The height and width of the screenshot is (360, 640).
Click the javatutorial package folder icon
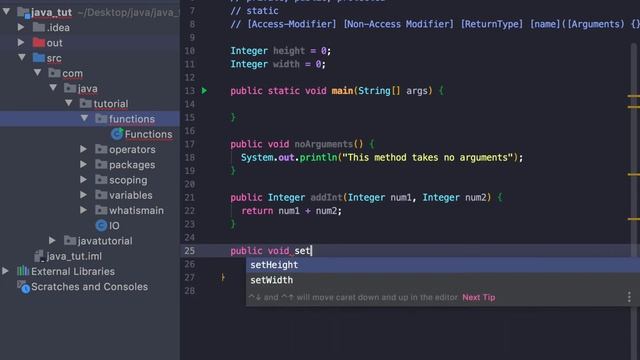(70, 241)
